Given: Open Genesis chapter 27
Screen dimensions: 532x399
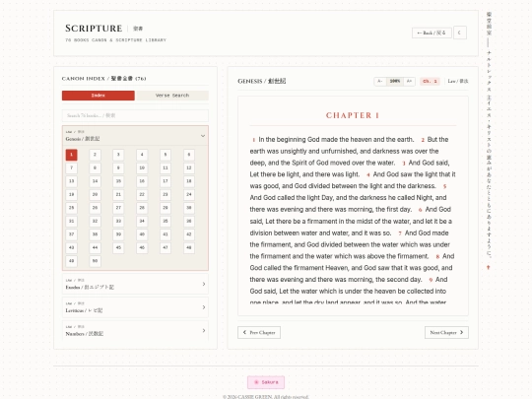Looking at the screenshot, I should 118,208.
